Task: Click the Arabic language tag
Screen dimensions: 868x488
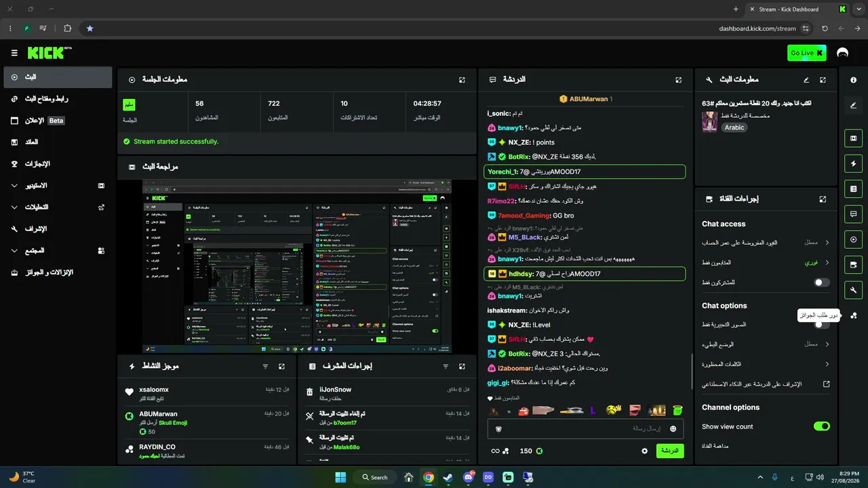Action: (x=734, y=127)
